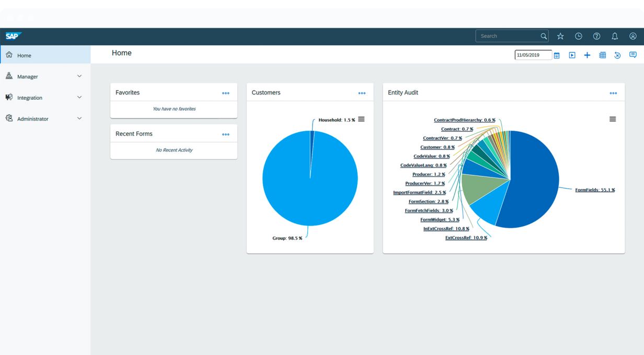Open the calendar date picker icon

coord(557,55)
